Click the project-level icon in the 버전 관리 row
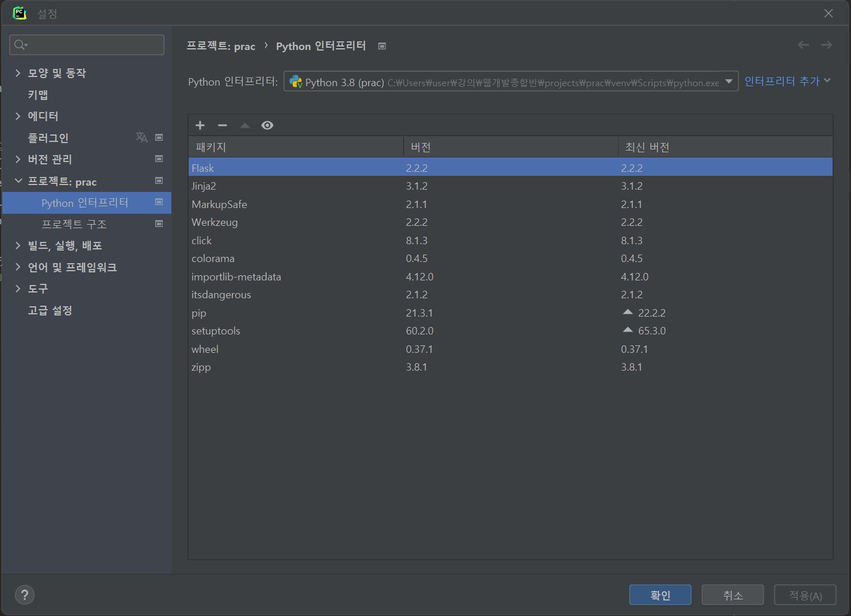This screenshot has width=851, height=616. pyautogui.click(x=159, y=159)
